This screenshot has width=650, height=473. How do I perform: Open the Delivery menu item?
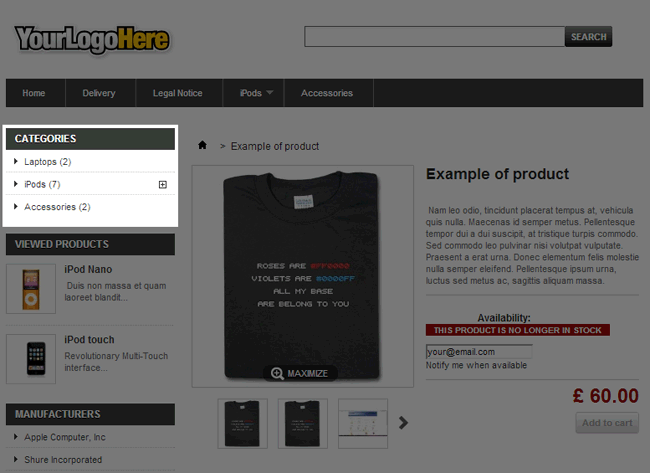coord(99,93)
